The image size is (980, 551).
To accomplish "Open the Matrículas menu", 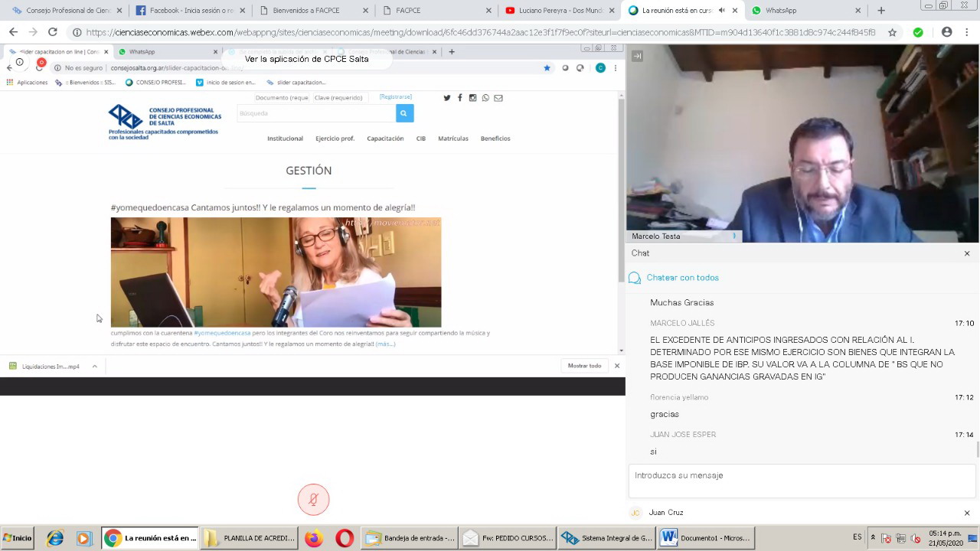I will point(453,139).
